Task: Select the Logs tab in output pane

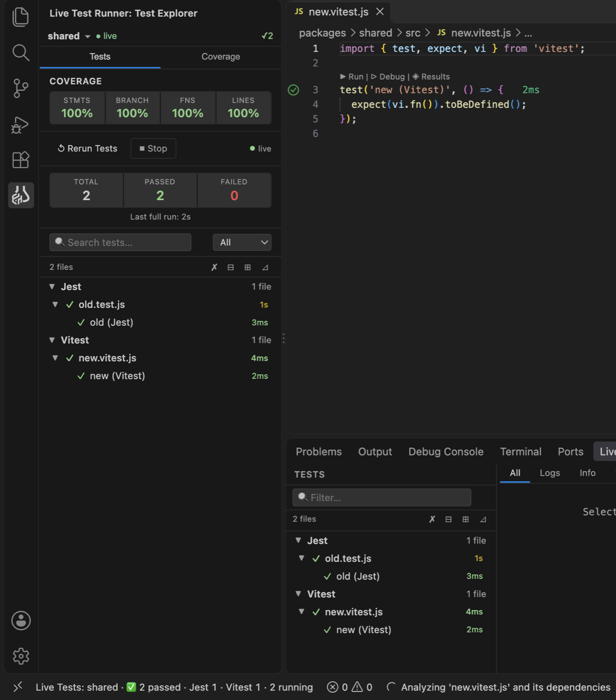Action: tap(550, 473)
